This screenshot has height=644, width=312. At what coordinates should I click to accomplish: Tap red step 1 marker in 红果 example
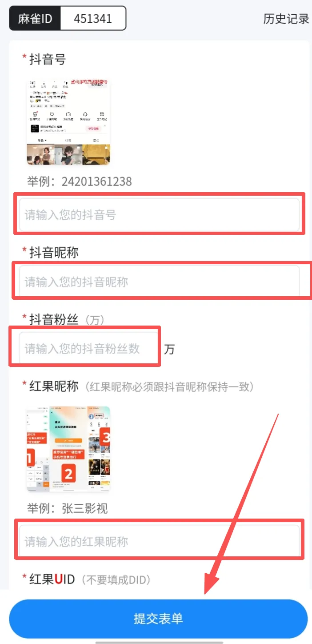(x=31, y=458)
